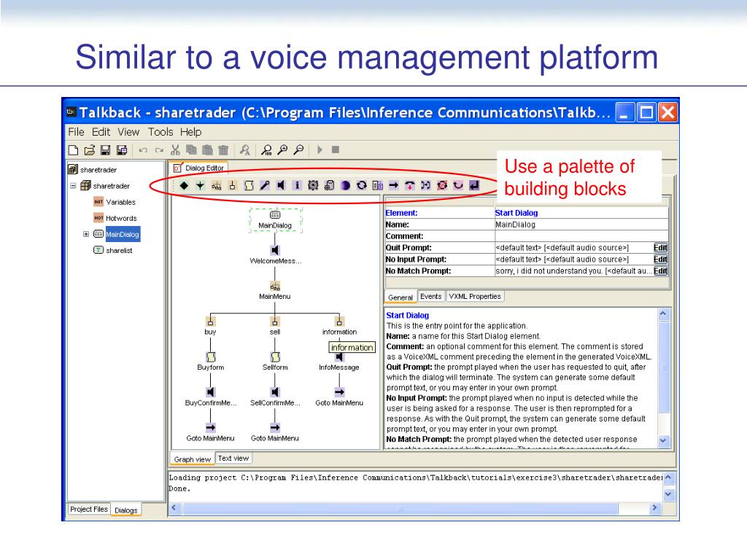The height and width of the screenshot is (560, 747).
Task: Switch to Text view tab
Action: coord(233,458)
